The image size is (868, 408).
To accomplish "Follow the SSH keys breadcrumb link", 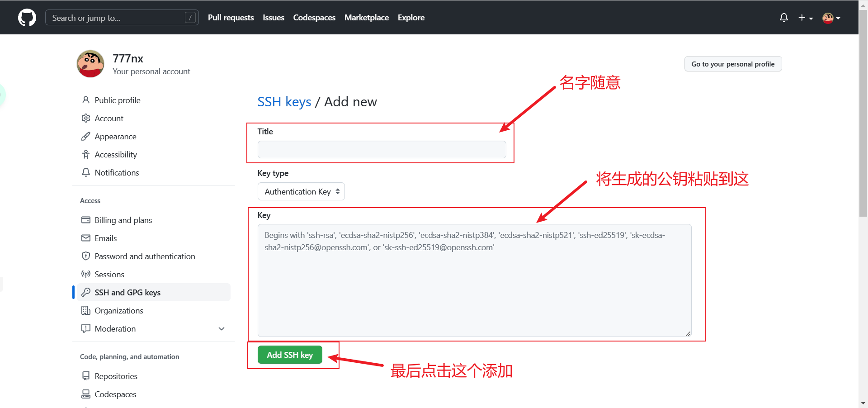I will coord(284,102).
